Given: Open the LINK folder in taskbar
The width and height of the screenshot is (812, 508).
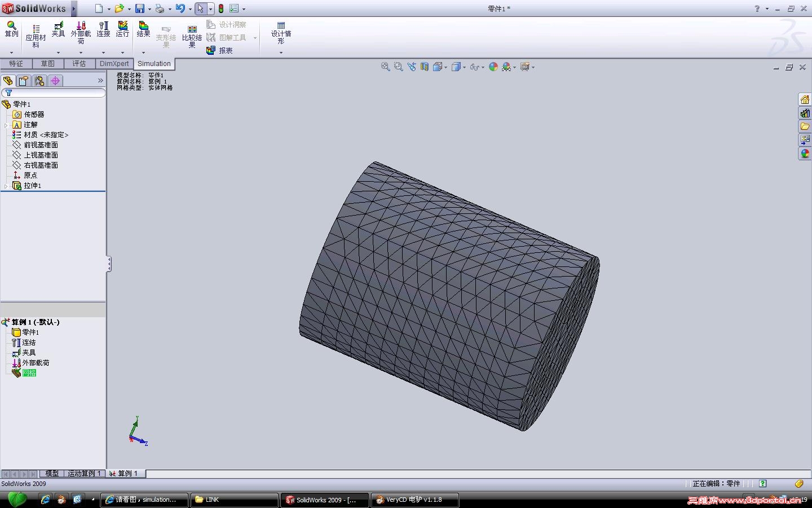Looking at the screenshot, I should 234,500.
